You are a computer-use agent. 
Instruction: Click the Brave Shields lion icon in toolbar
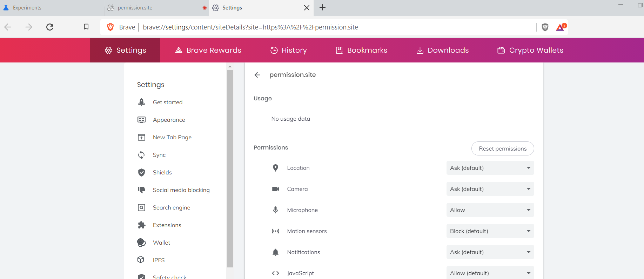coord(545,27)
